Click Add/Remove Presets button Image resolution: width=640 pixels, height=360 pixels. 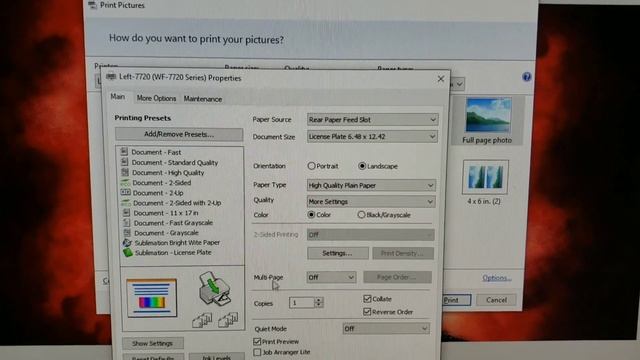pos(179,134)
